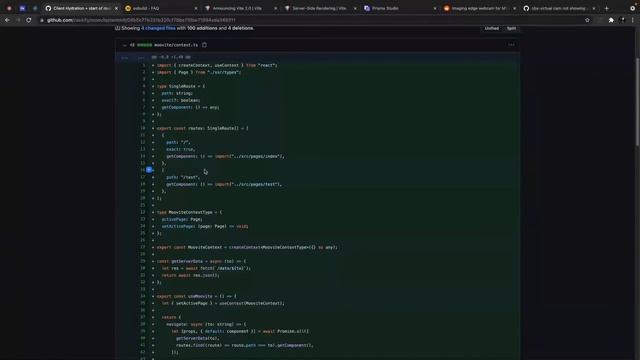Click the 'type MooviteContextType' code line
This screenshot has width=640, height=360.
[189, 212]
